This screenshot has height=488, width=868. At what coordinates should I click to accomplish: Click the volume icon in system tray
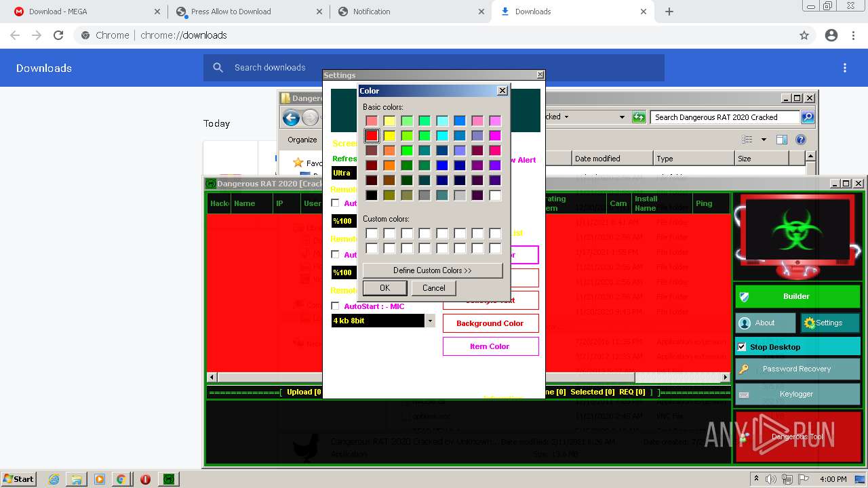(771, 479)
